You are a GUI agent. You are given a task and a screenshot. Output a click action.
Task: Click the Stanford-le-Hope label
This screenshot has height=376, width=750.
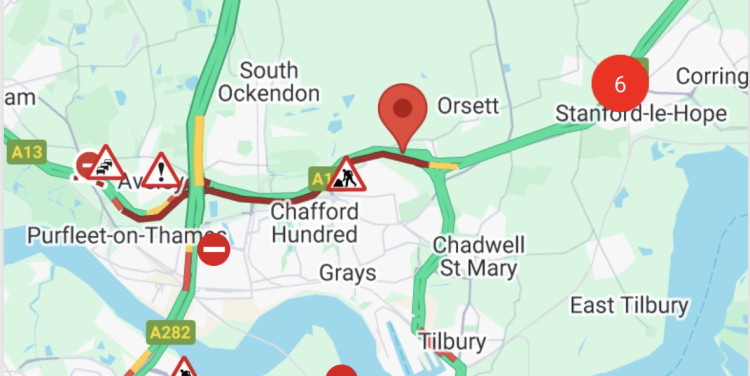coord(641,114)
